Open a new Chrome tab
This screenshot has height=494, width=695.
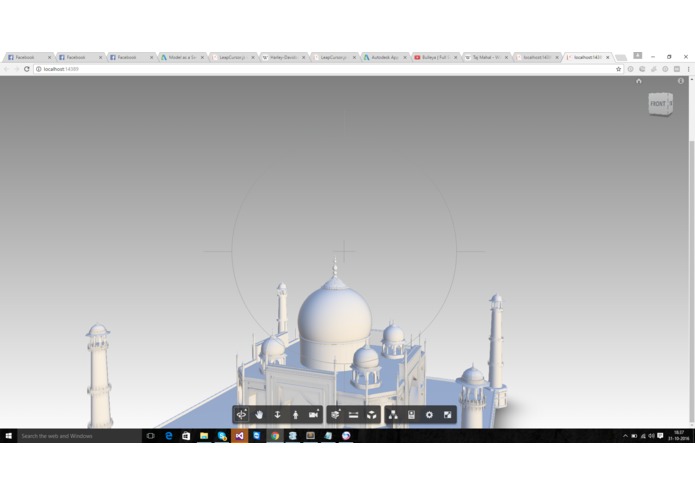coord(621,58)
